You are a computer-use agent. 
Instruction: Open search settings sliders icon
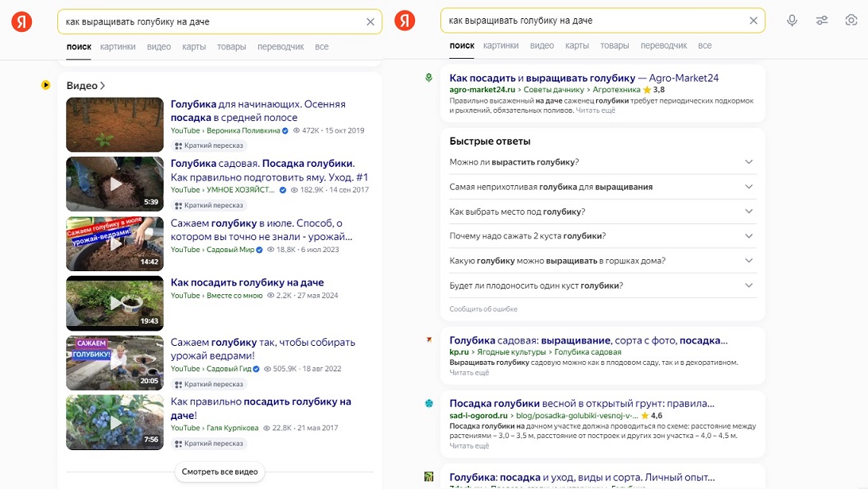(x=822, y=21)
